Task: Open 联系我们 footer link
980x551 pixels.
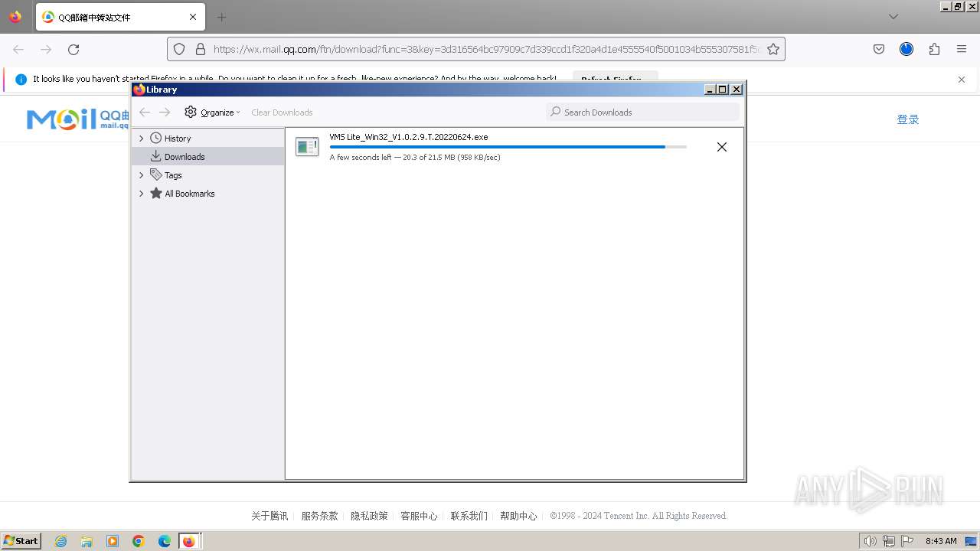Action: [469, 516]
